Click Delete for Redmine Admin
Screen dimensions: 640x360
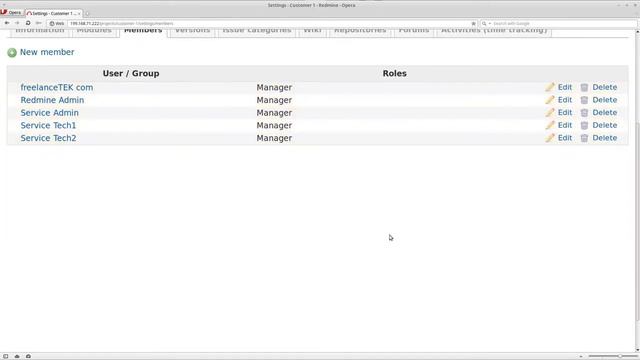(x=604, y=100)
